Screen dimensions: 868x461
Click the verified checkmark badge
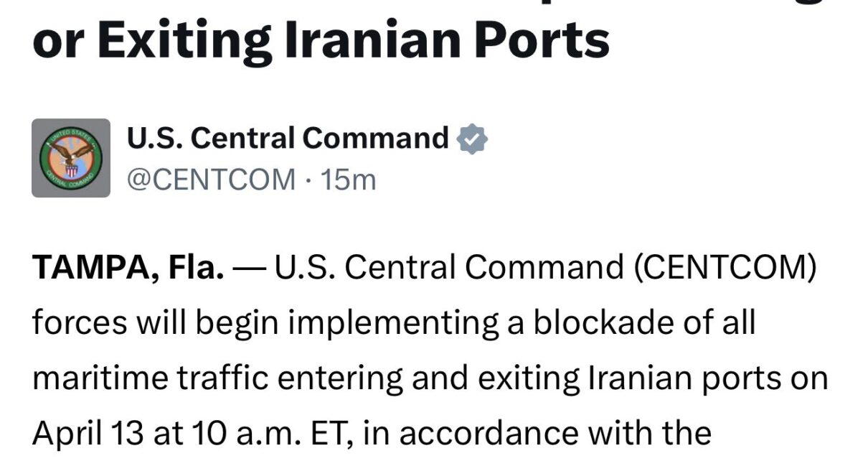click(x=473, y=139)
